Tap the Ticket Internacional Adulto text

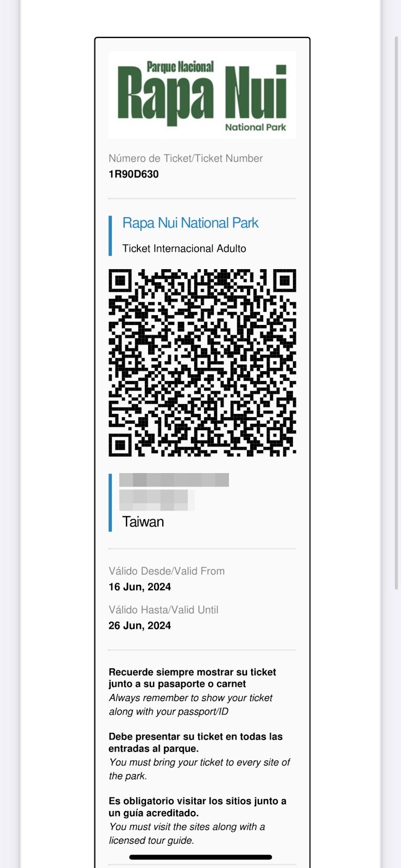184,248
